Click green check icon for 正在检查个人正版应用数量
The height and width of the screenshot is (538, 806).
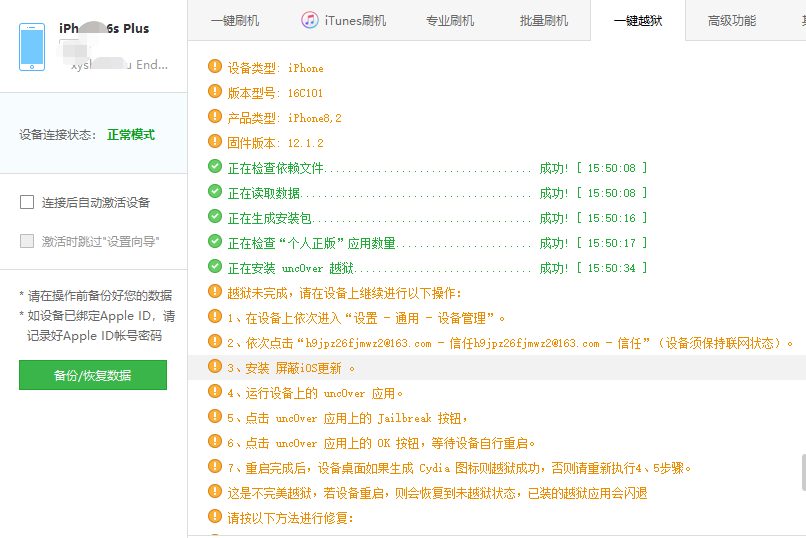coord(215,242)
